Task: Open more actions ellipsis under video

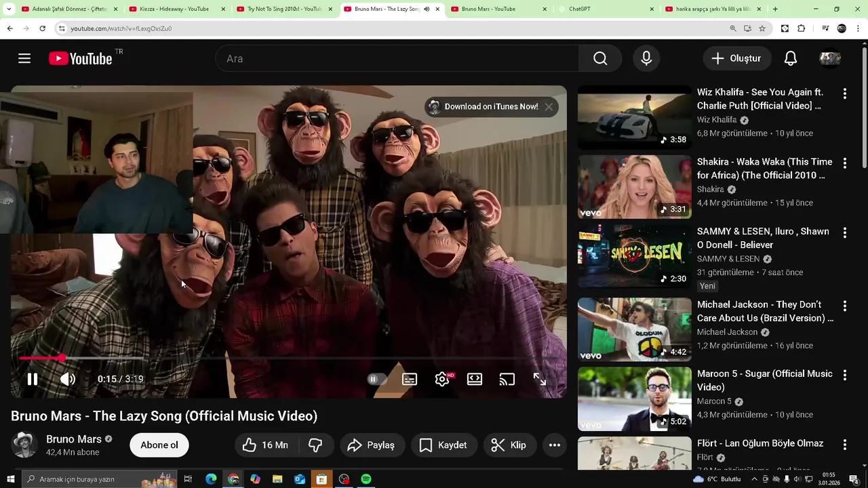Action: [x=555, y=445]
